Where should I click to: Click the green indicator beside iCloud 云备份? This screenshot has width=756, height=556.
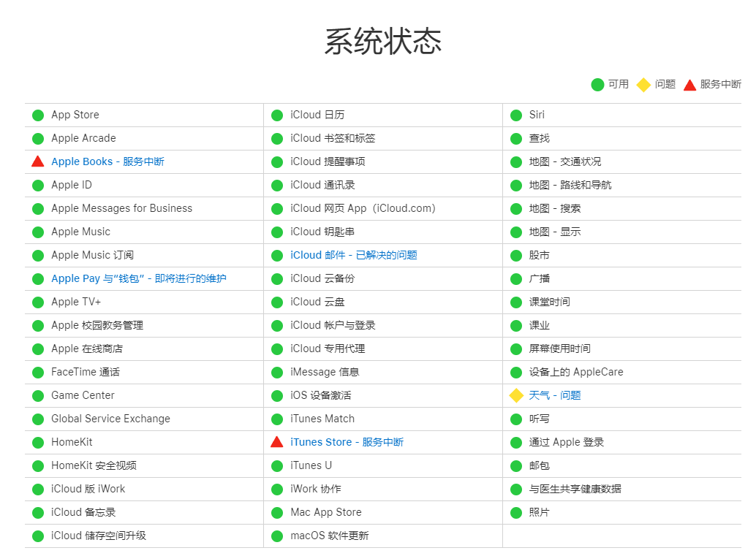[x=277, y=278]
